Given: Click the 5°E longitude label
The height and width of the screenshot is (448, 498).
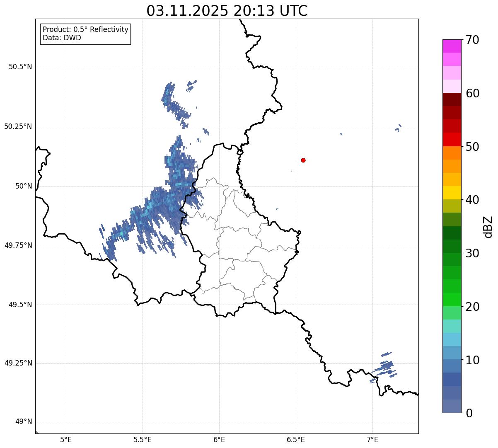Looking at the screenshot, I should 66,439.
